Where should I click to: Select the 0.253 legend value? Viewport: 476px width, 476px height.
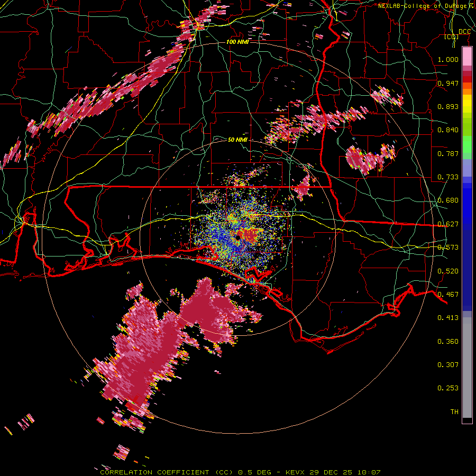(x=448, y=388)
